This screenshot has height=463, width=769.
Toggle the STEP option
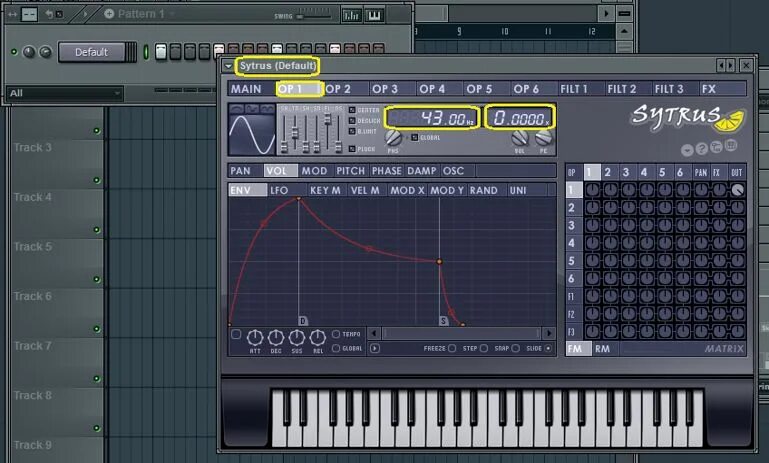click(484, 348)
